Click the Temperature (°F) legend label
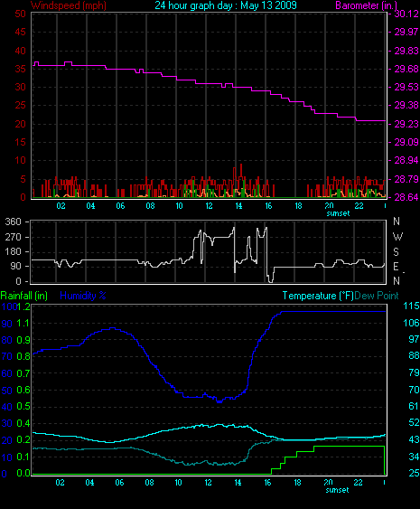This screenshot has width=420, height=509. point(318,296)
